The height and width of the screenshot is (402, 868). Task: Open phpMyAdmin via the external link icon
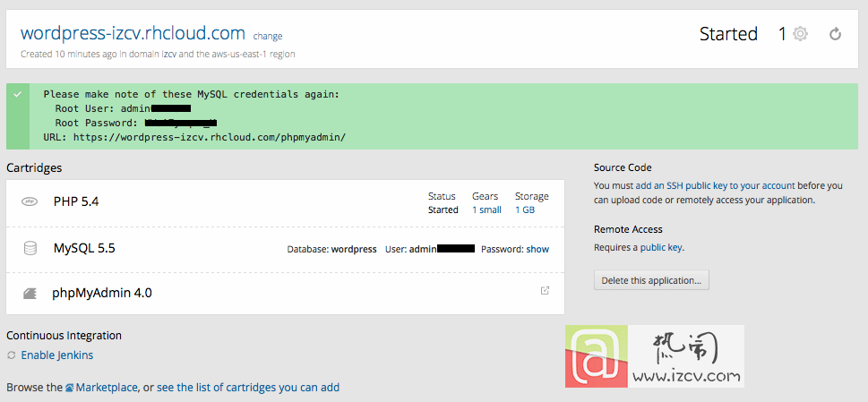point(545,290)
